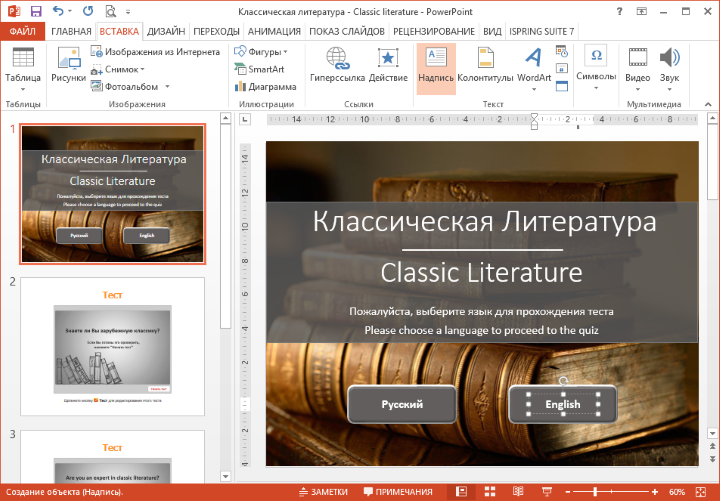Expand the Символы dropdown
This screenshot has height=501, width=720.
tap(596, 88)
